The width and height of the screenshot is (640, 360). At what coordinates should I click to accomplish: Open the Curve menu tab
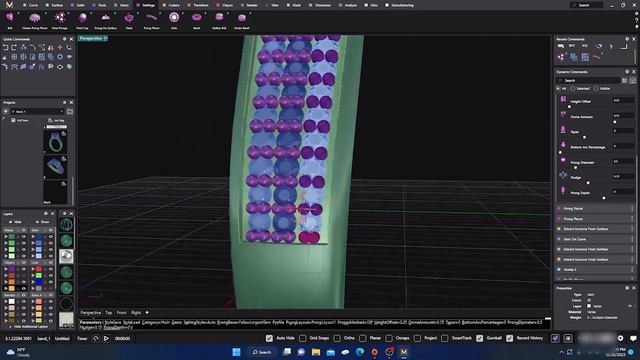[x=31, y=5]
